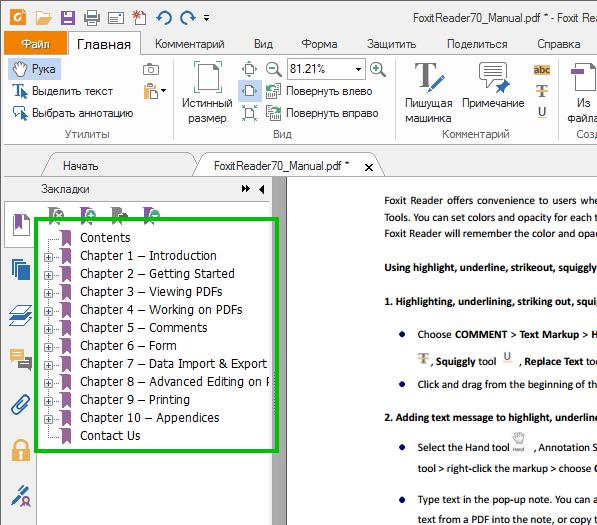Click the zoom out magnifier icon
597x525 pixels.
pos(273,70)
